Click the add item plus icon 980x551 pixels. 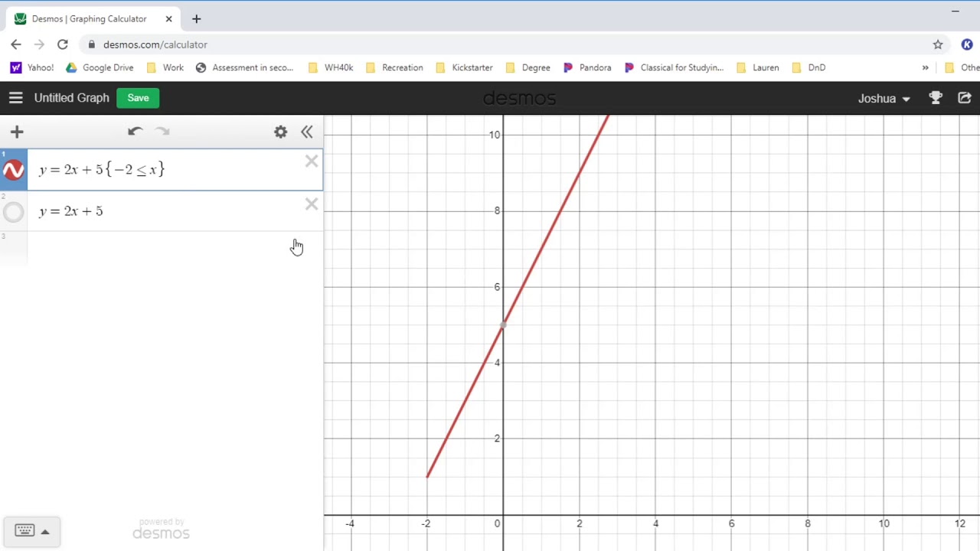click(17, 132)
